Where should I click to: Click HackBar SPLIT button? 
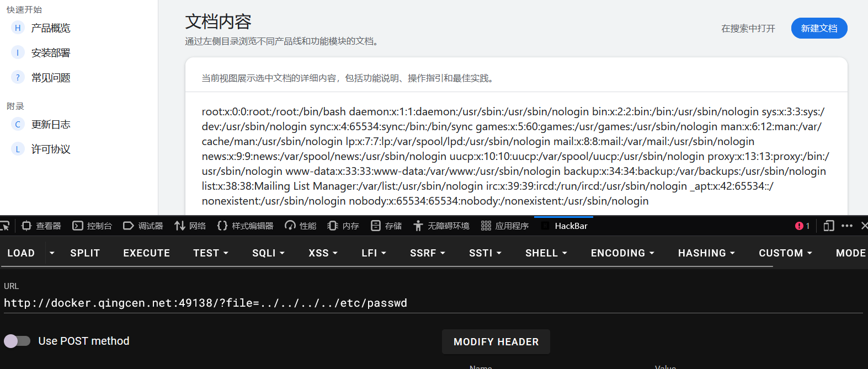click(x=85, y=253)
